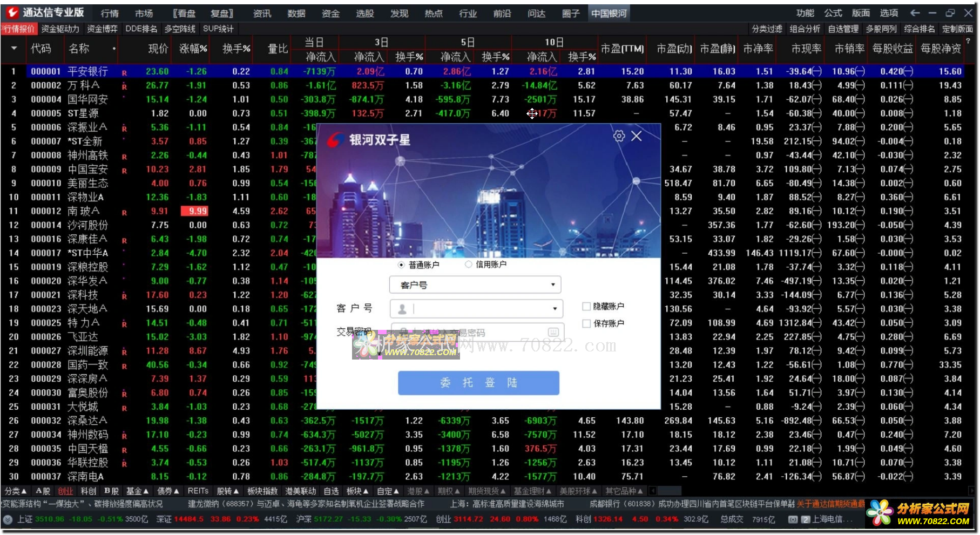Viewport: 980px width, 535px height.
Task: Switch to the DDE排名 tab
Action: click(141, 29)
